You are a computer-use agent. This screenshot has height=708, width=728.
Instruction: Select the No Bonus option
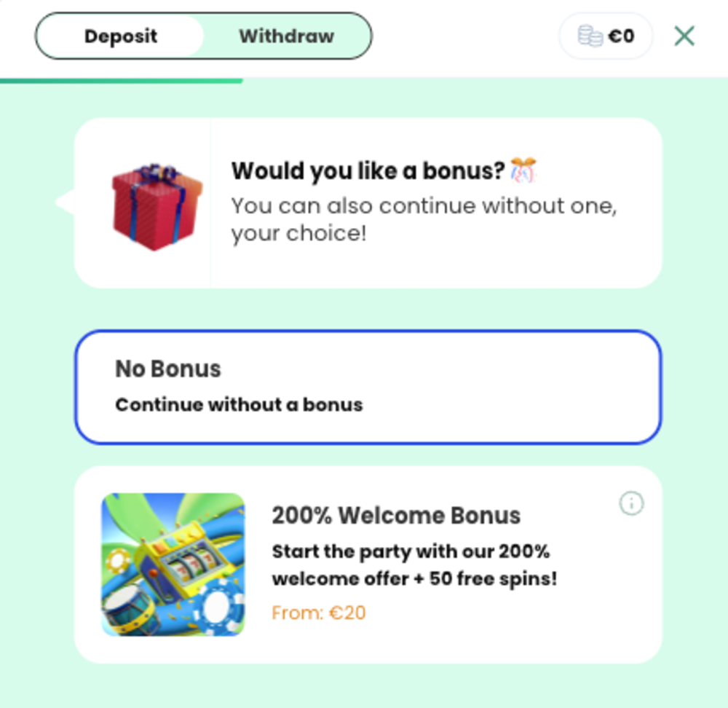[x=368, y=387]
